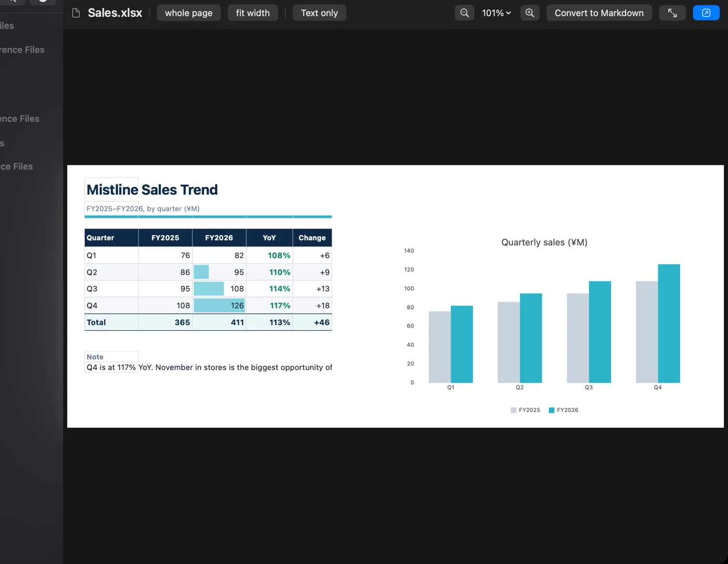Image resolution: width=728 pixels, height=564 pixels.
Task: Click the teal FY2026 Q4 chart bar
Action: pos(669,324)
